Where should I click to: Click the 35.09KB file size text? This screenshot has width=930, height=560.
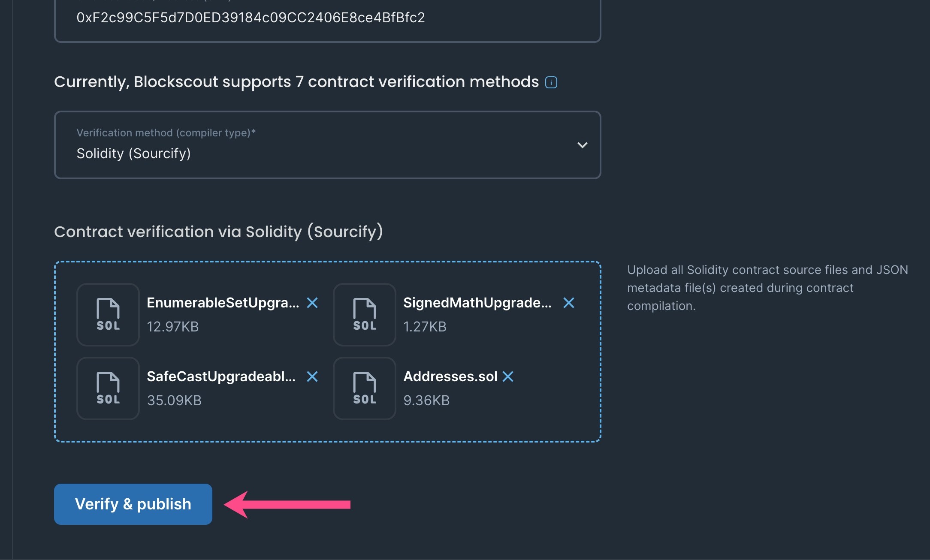(174, 400)
